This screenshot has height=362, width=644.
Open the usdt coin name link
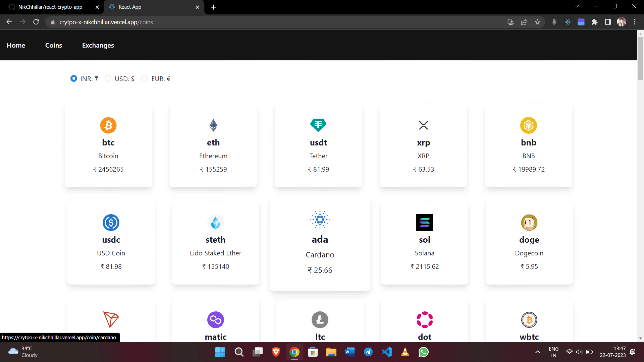[318, 142]
